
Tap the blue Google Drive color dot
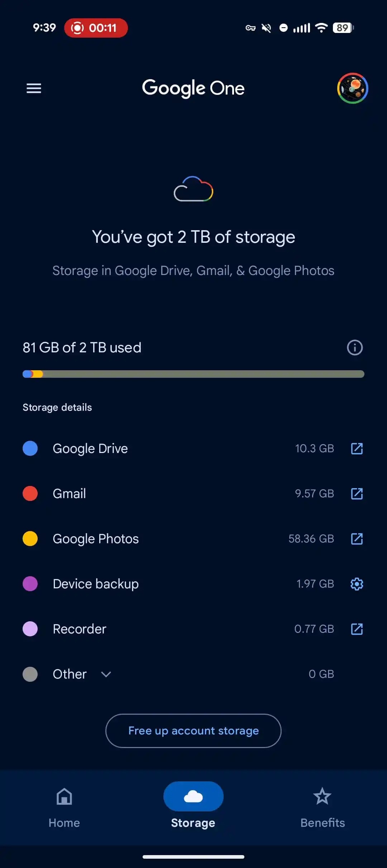click(30, 448)
